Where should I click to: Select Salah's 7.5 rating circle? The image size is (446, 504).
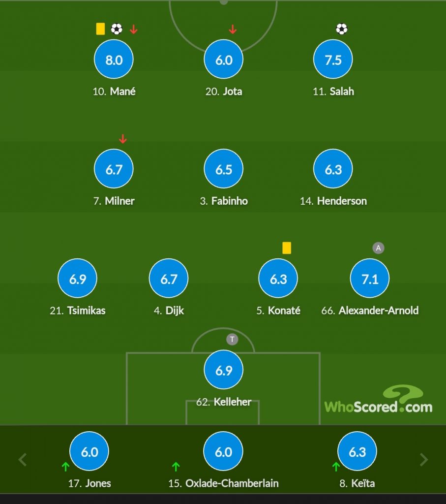(x=333, y=59)
